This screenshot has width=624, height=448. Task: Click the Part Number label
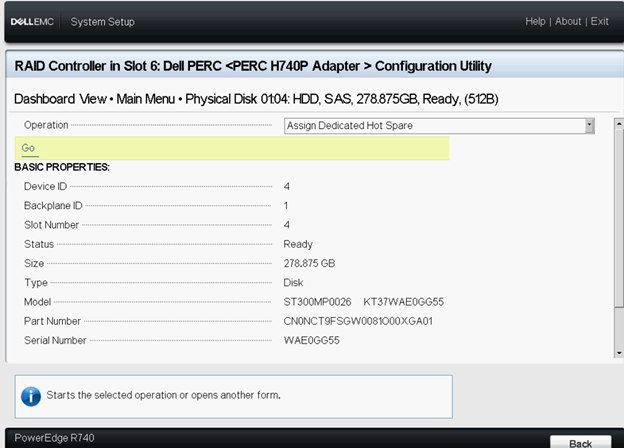[52, 321]
